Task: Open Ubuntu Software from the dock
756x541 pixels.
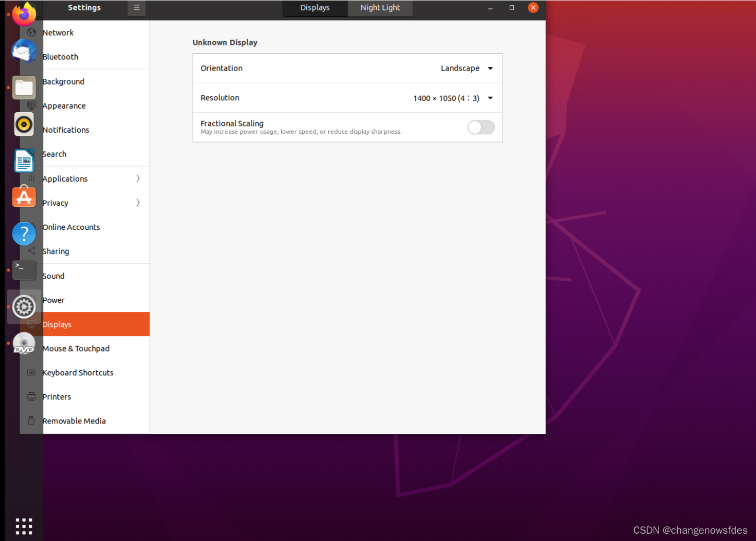Action: pyautogui.click(x=24, y=197)
